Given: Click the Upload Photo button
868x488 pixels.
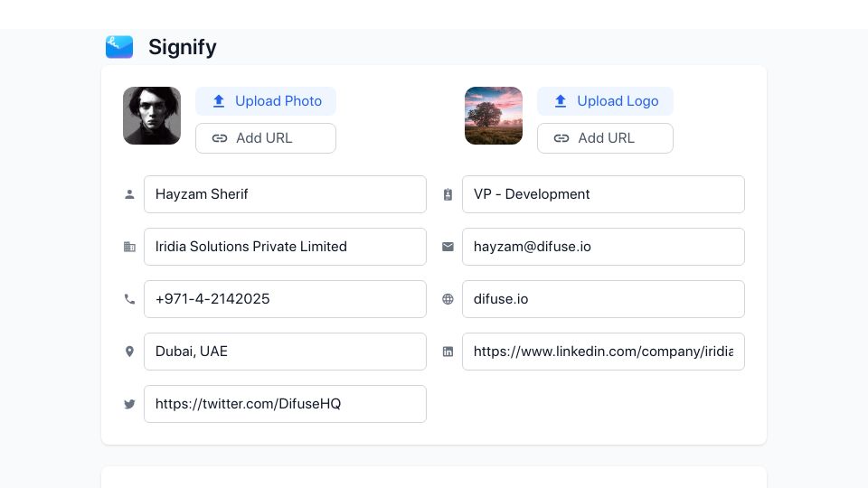Looking at the screenshot, I should (x=266, y=101).
